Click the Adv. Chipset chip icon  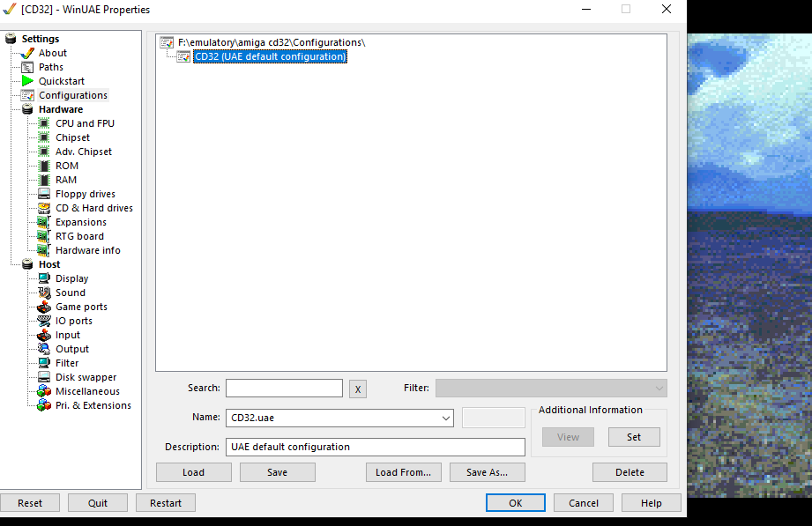pyautogui.click(x=44, y=152)
